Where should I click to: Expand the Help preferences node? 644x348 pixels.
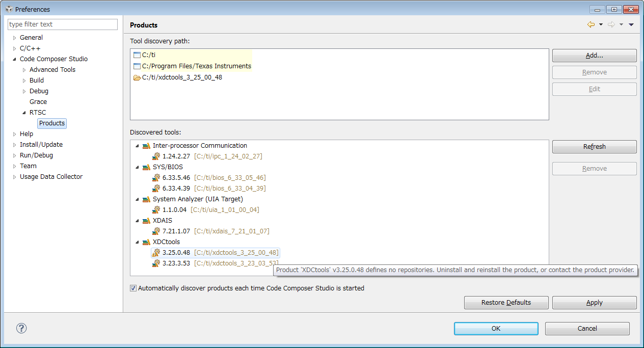tap(15, 134)
